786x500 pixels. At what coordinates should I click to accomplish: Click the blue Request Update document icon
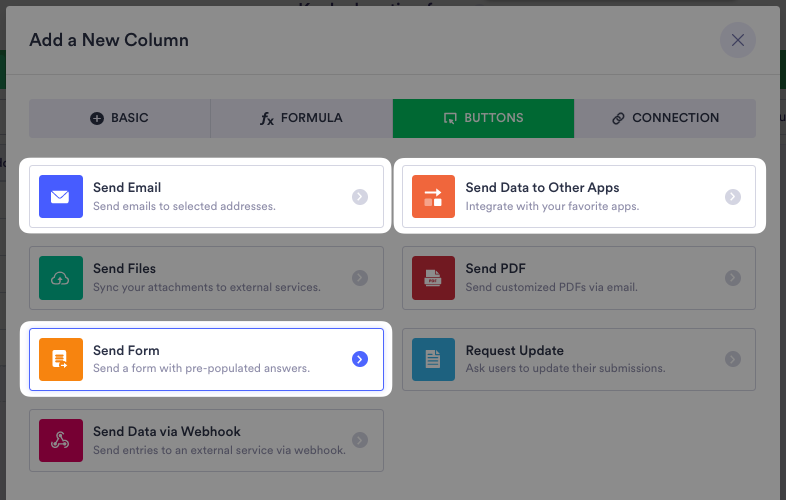433,359
